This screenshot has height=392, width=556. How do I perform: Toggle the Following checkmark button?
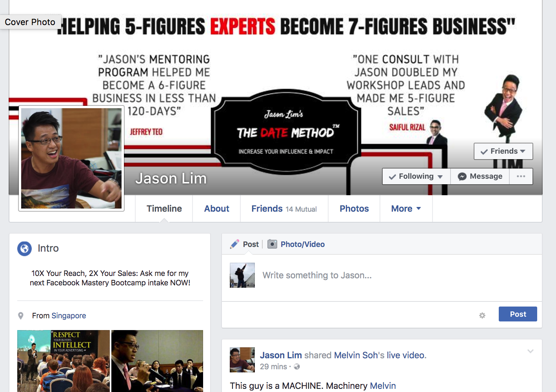click(x=416, y=176)
